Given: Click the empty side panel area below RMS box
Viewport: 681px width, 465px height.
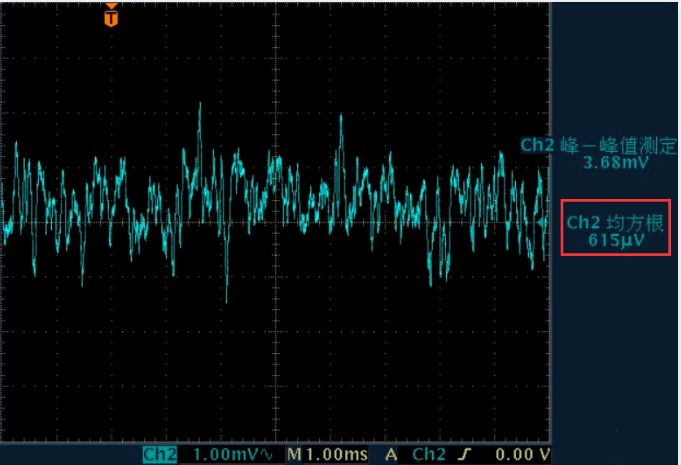Looking at the screenshot, I should [x=615, y=350].
